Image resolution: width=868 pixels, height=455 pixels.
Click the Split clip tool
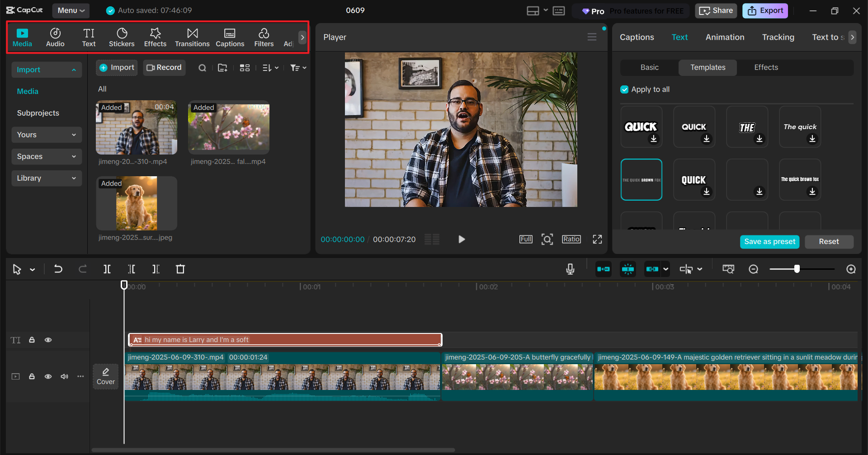click(x=107, y=269)
